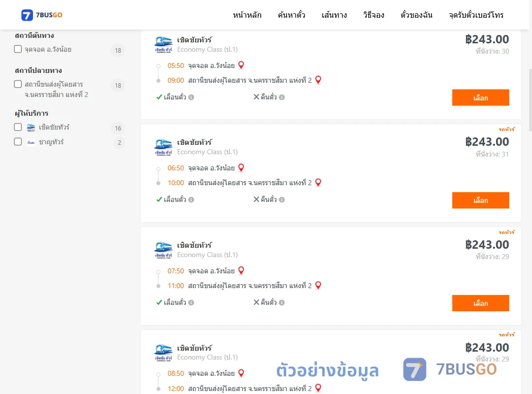Click ที่นั่งว่าง: 30 seats text
Screen dimensions: 532x394
(492, 51)
